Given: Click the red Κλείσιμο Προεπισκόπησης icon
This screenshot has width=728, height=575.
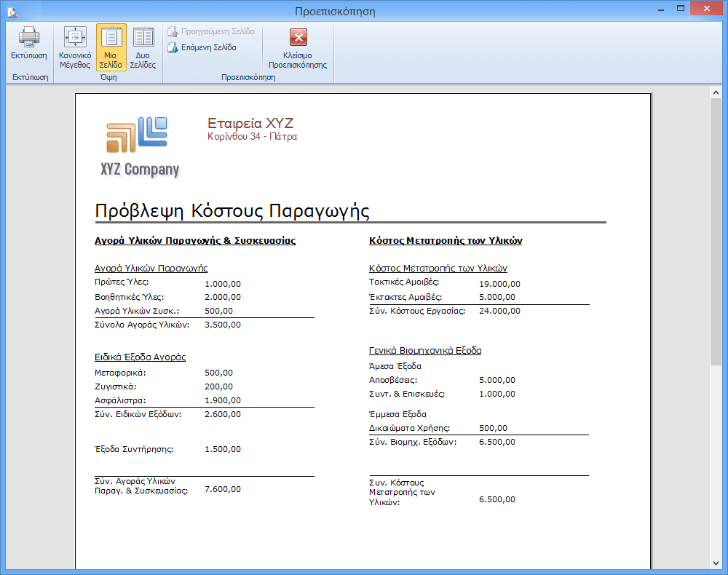Looking at the screenshot, I should [x=298, y=38].
